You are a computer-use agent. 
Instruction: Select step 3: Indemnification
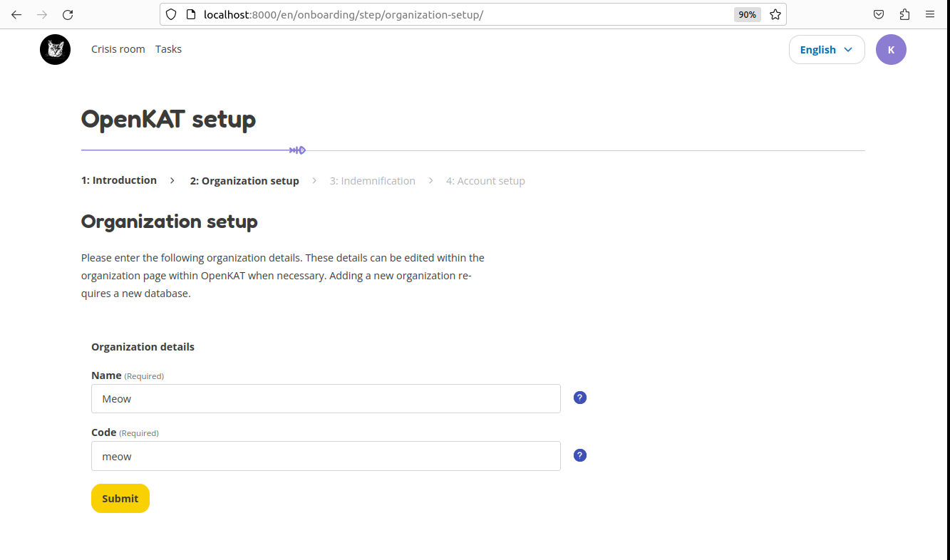pos(373,181)
